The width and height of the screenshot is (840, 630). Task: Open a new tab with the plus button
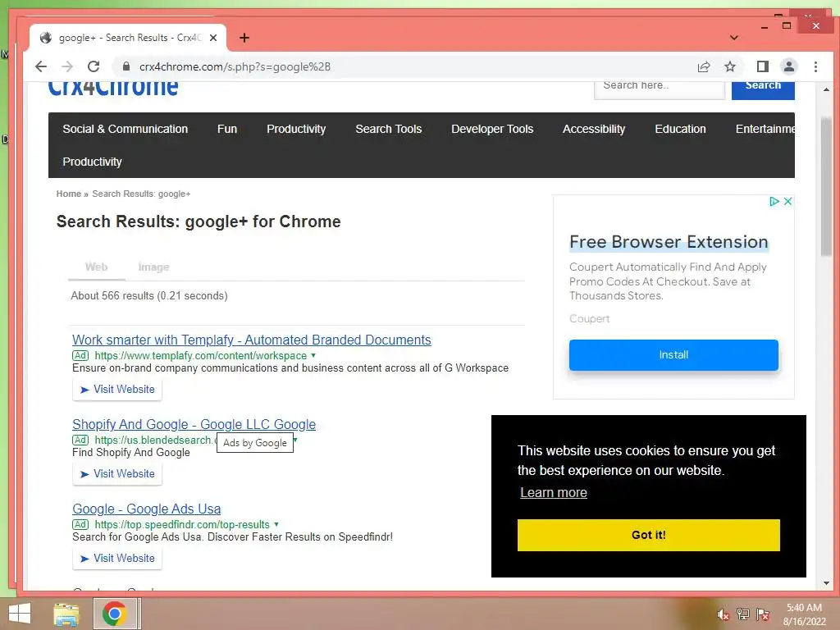(244, 38)
